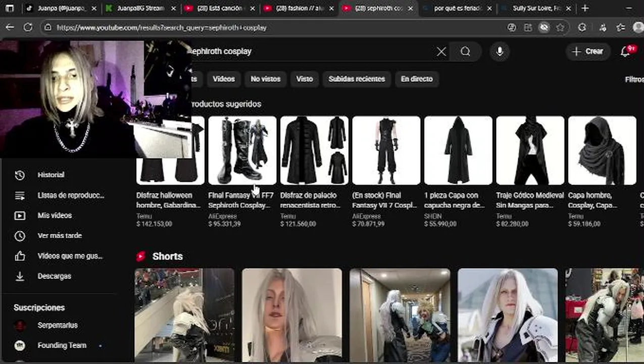Open Listas de reproducción in sidebar
Viewport: 644px width, 364px height.
[x=60, y=195]
